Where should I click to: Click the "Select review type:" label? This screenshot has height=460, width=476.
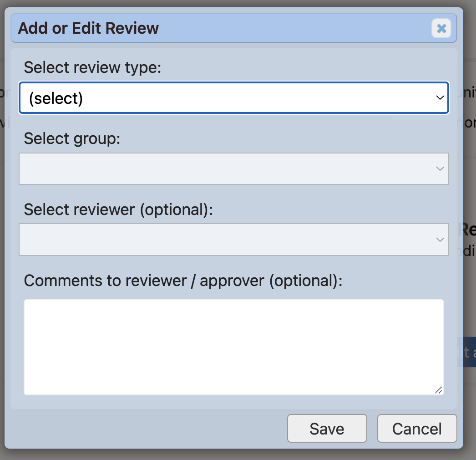pyautogui.click(x=92, y=67)
